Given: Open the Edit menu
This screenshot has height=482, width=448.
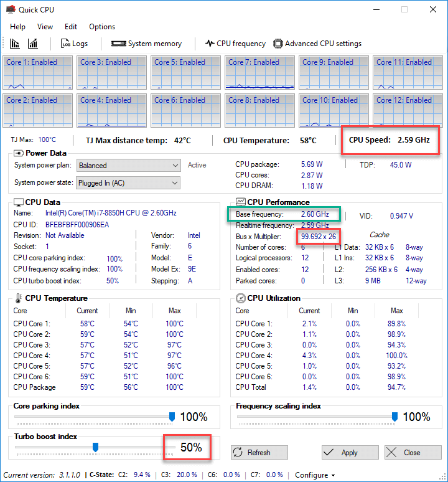Looking at the screenshot, I should click(x=71, y=27).
